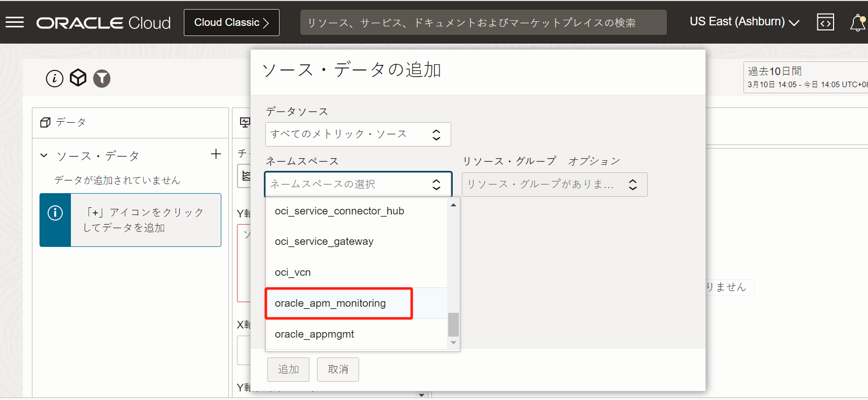
Task: Click the cube compartment icon
Action: coord(78,78)
